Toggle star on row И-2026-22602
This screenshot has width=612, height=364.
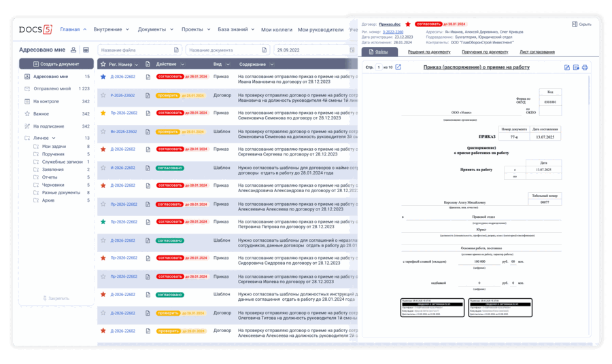point(103,168)
